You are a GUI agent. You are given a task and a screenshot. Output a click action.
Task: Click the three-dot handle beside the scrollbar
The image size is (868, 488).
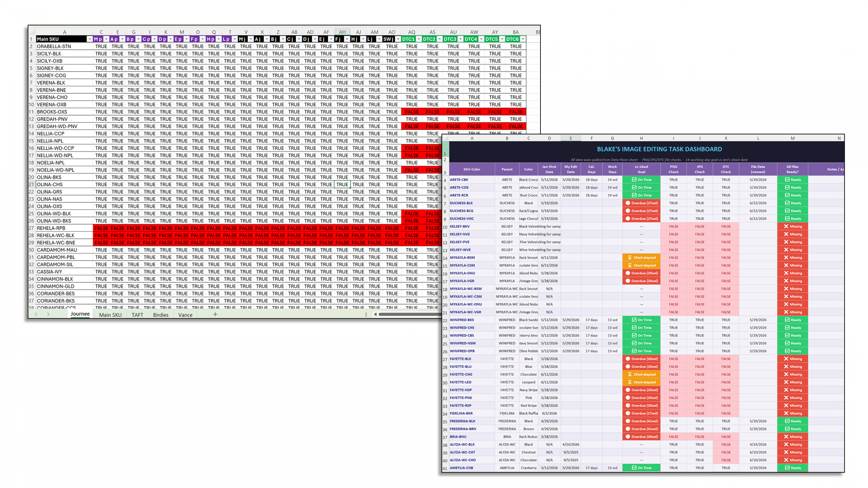(366, 314)
